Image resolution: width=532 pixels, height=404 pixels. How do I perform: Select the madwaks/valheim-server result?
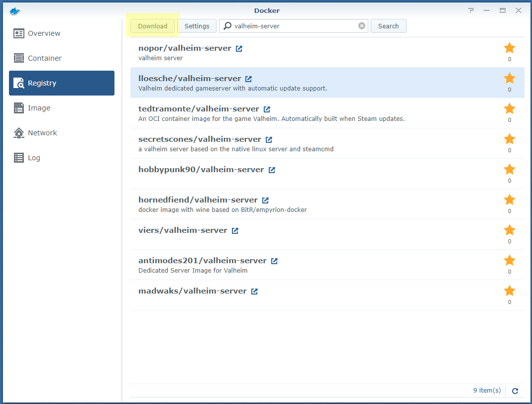click(x=327, y=295)
